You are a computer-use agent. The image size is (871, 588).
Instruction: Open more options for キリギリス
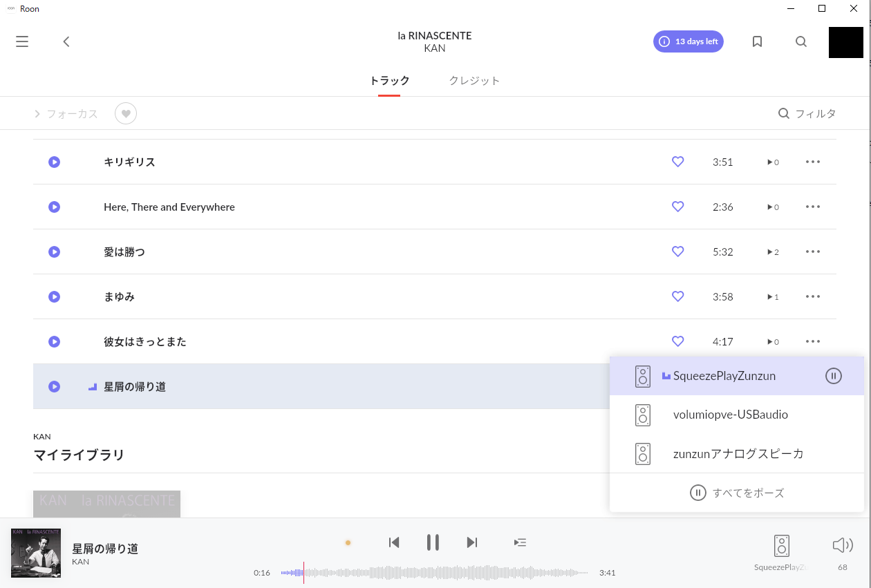(813, 162)
